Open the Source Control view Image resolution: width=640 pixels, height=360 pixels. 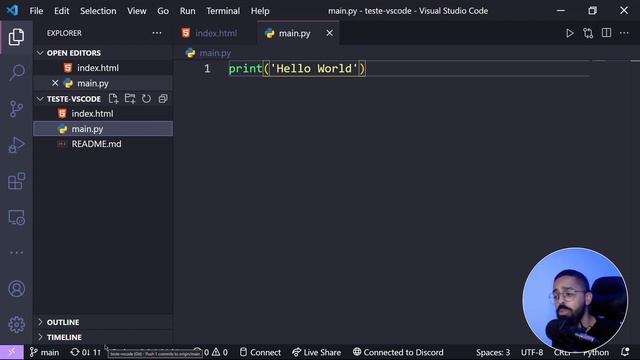coord(16,109)
